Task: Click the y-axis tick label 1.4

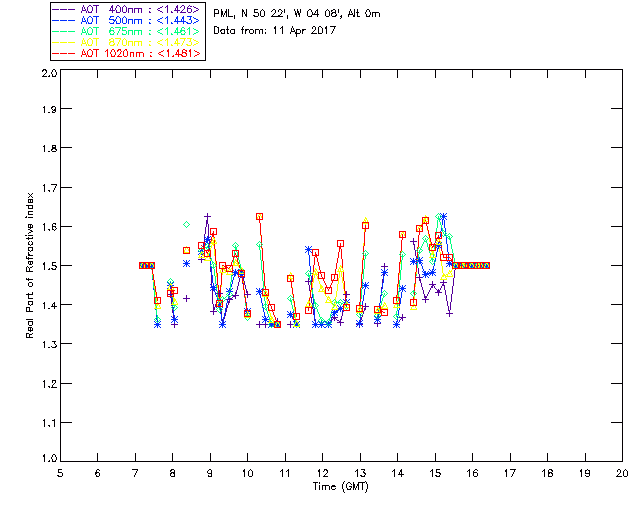Action: point(49,305)
